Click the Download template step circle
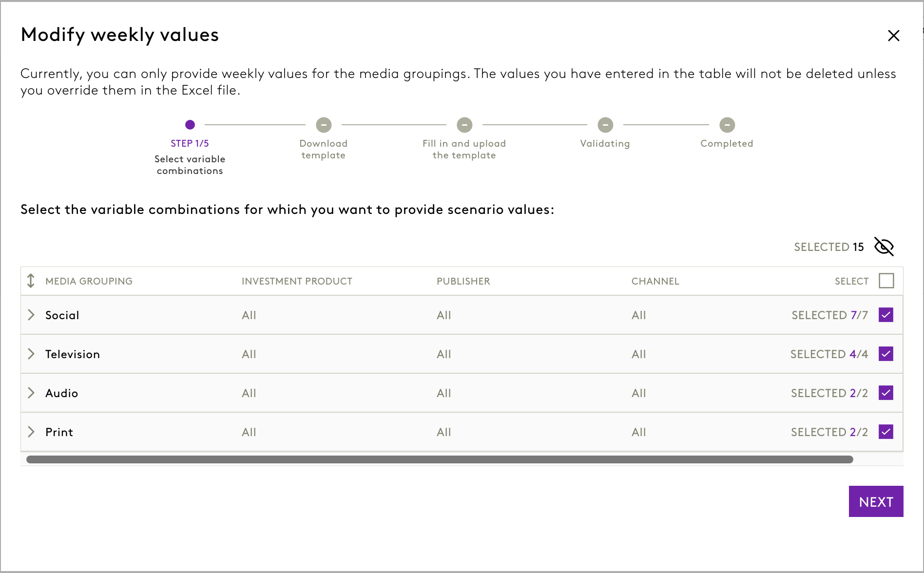 coord(324,125)
